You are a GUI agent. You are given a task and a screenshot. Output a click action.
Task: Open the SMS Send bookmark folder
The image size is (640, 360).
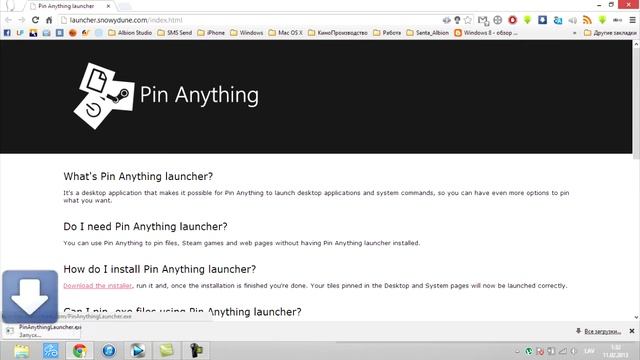[175, 33]
